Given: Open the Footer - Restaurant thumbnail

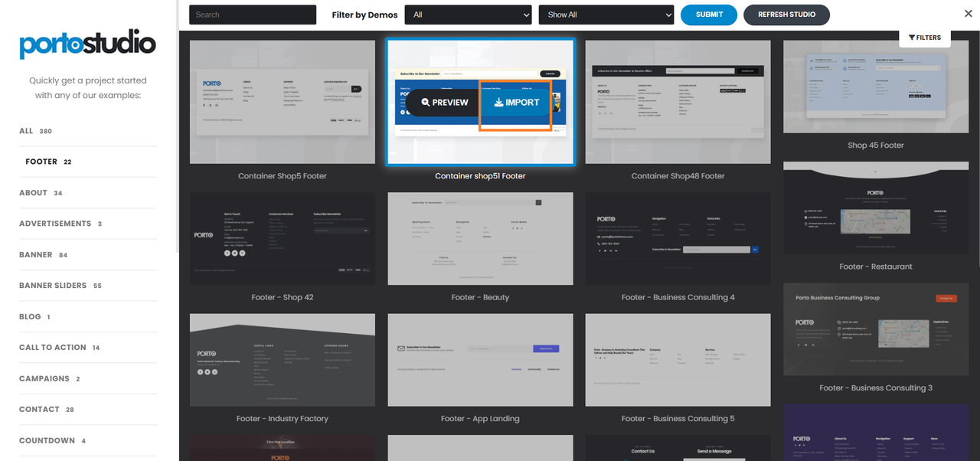Looking at the screenshot, I should pyautogui.click(x=876, y=208).
